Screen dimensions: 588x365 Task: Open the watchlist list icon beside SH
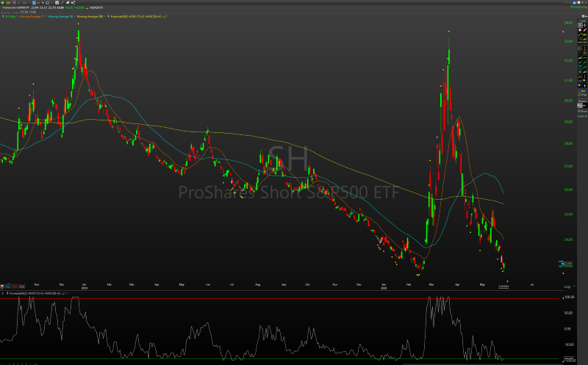coord(14,3)
